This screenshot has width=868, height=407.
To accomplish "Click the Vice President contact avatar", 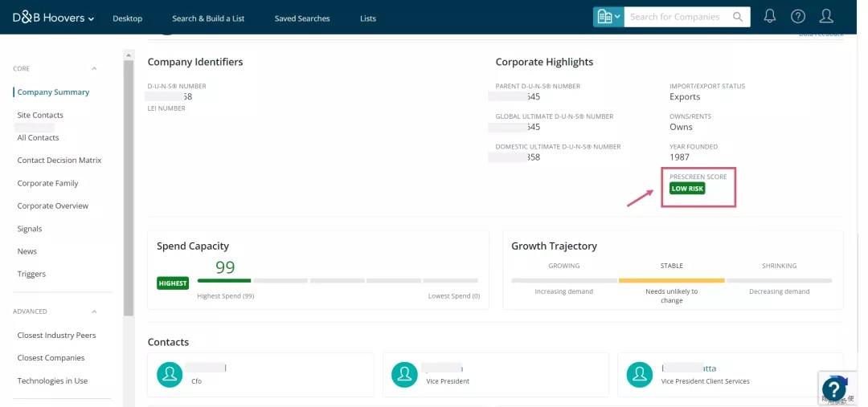I will point(404,374).
